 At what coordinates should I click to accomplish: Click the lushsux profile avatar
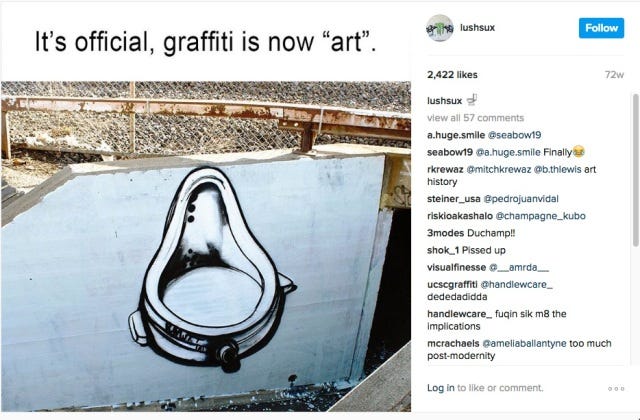point(440,28)
